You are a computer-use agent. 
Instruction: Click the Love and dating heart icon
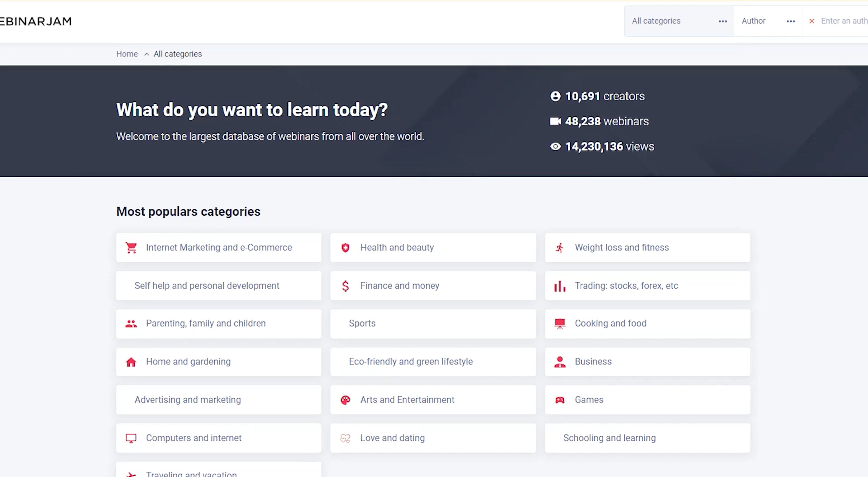(346, 438)
